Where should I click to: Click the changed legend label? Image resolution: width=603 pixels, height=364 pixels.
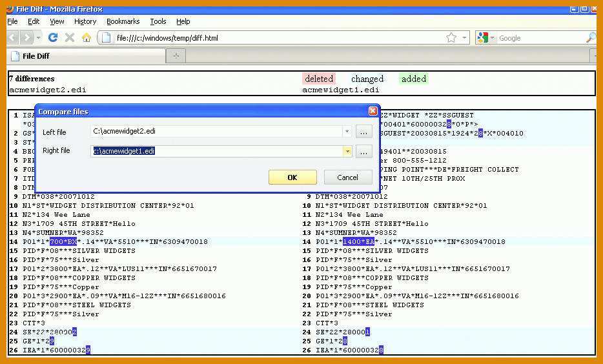tap(367, 79)
